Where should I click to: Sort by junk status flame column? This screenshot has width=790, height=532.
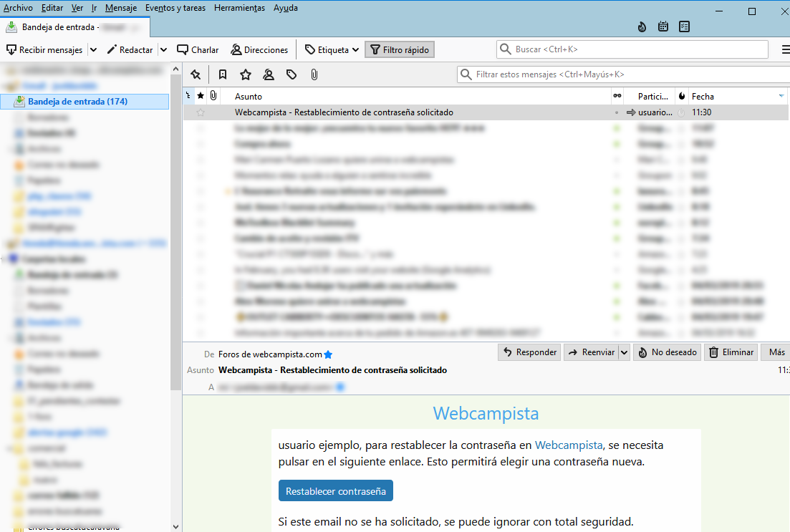[x=682, y=96]
